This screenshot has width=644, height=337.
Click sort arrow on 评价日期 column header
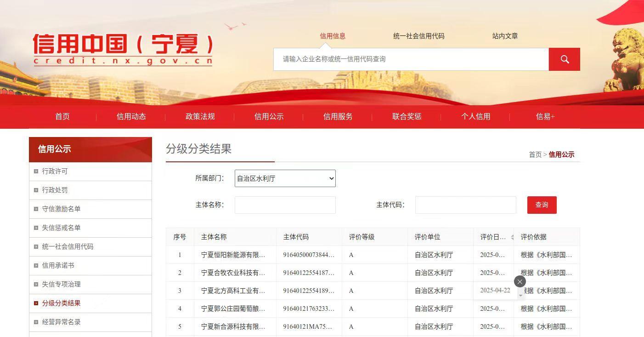point(512,237)
